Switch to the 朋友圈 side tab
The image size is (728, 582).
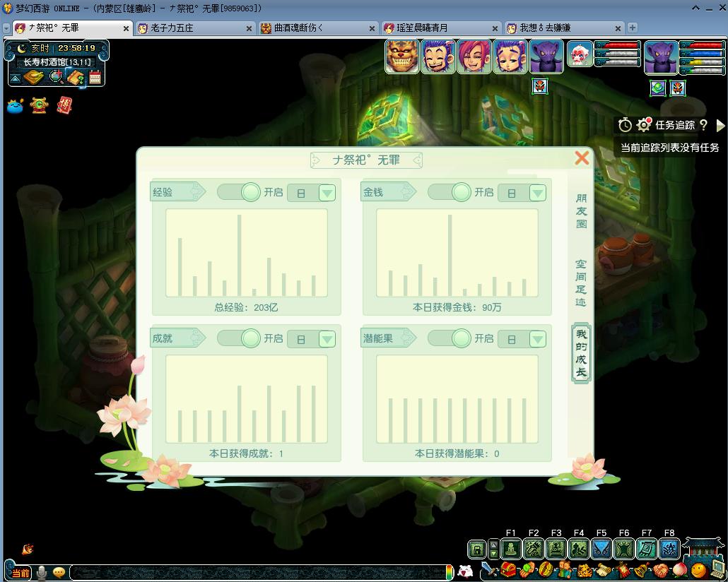click(581, 211)
